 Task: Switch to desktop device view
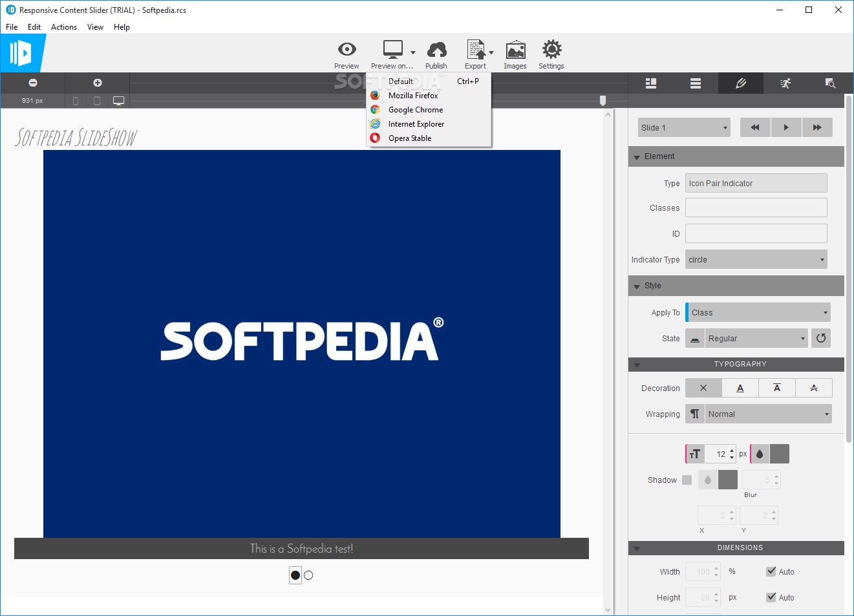tap(119, 101)
